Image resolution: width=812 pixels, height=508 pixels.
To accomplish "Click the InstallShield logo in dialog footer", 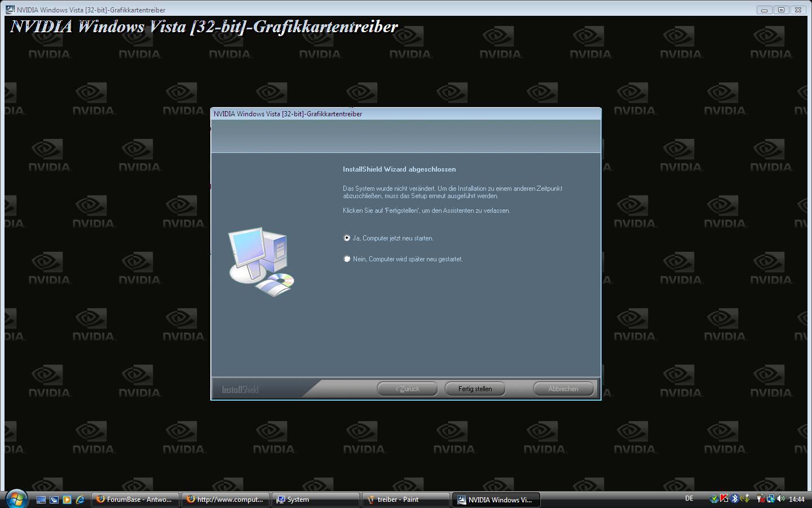I will click(240, 389).
